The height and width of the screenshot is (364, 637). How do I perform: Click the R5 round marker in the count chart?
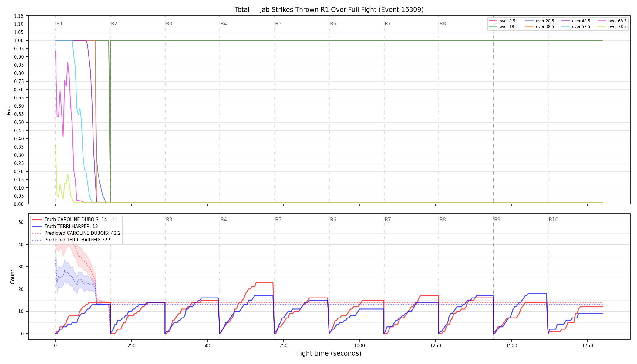pos(278,220)
